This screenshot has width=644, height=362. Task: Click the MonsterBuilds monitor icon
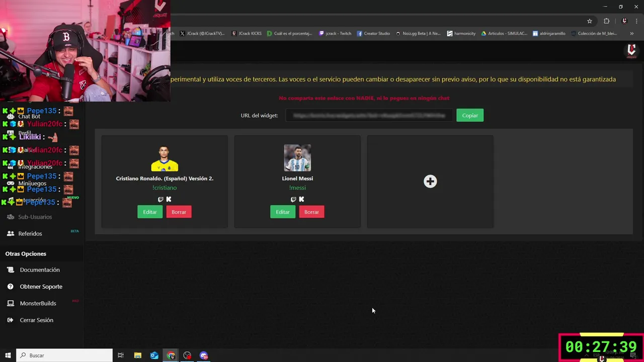pyautogui.click(x=11, y=303)
